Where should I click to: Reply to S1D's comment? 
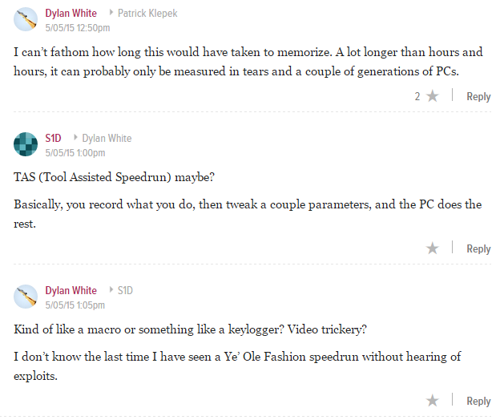[x=478, y=249]
